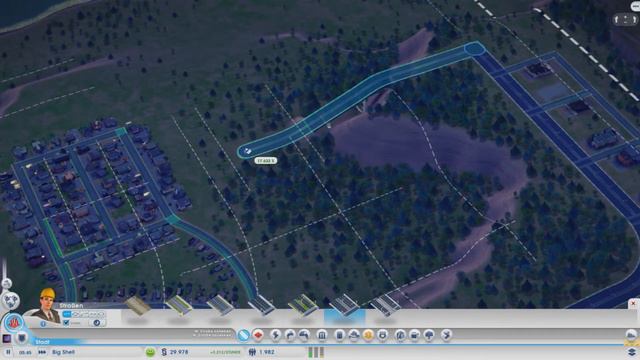Click the building icon above data layers

[631, 335]
